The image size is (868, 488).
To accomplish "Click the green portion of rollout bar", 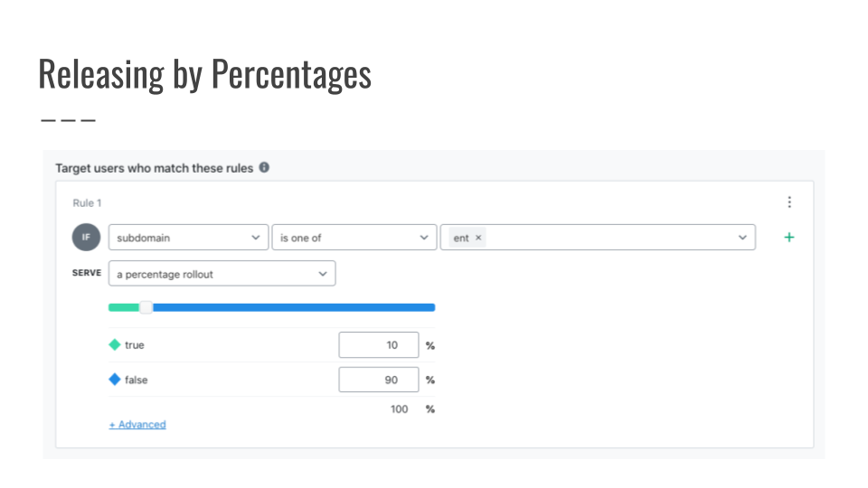I will [124, 307].
